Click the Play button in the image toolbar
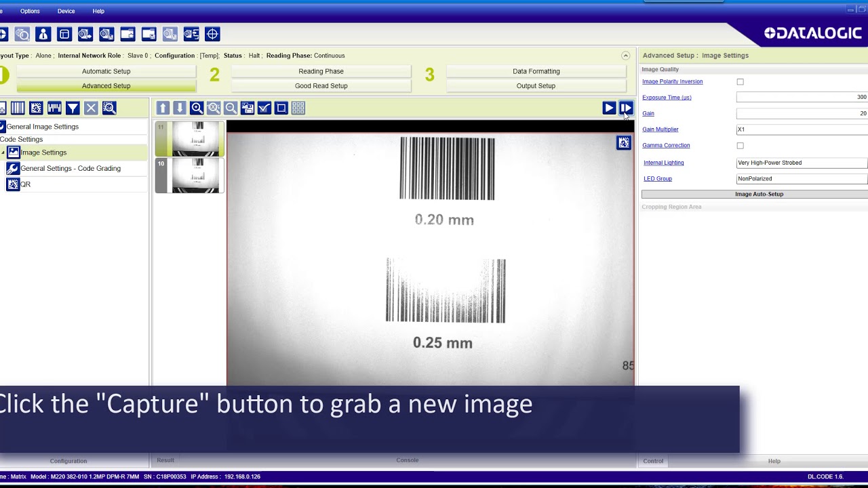 pyautogui.click(x=608, y=108)
